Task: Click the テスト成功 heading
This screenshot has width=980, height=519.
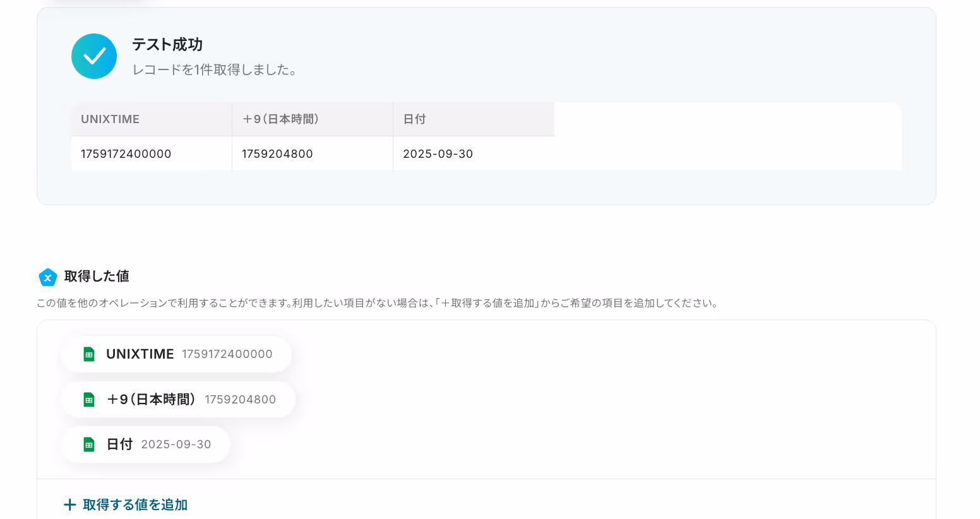Action: click(167, 45)
